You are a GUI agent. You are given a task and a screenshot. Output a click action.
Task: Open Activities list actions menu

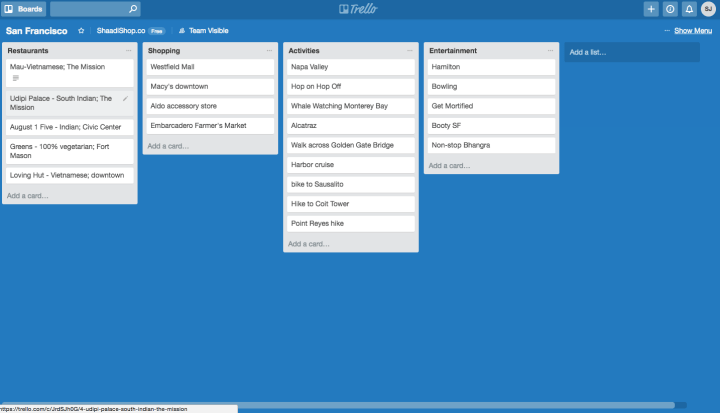click(x=409, y=50)
